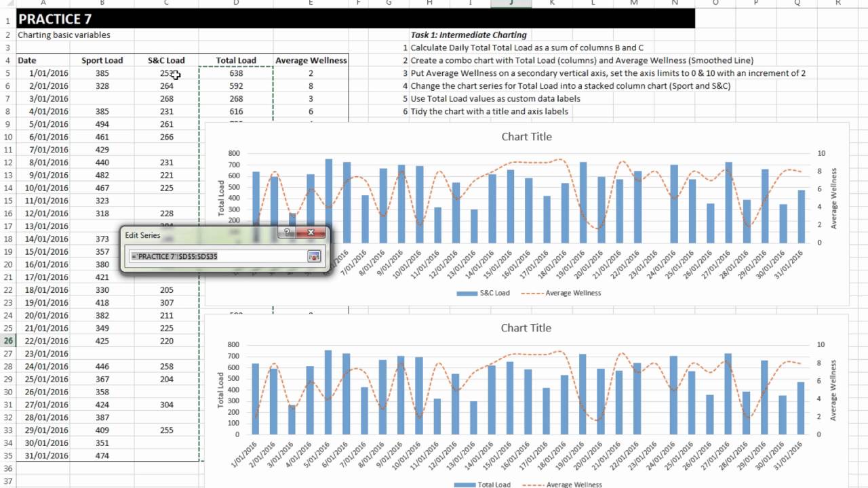Select row 4 header

(7, 60)
